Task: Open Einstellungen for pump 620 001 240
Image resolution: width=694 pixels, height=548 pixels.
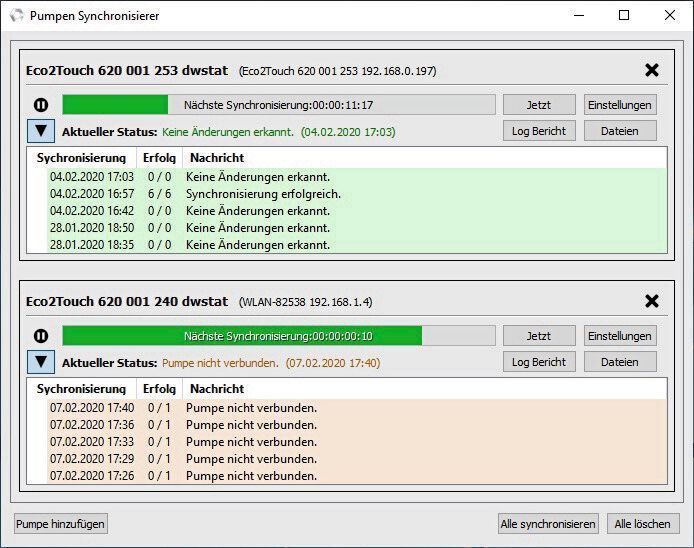Action: pyautogui.click(x=620, y=336)
